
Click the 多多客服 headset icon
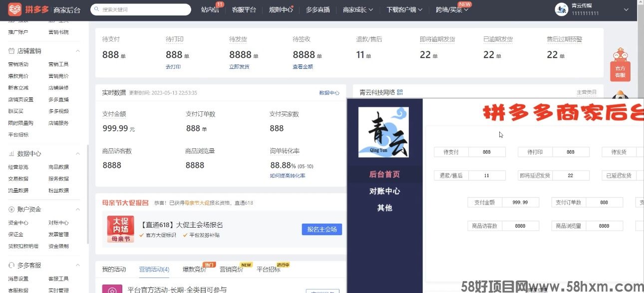11,265
